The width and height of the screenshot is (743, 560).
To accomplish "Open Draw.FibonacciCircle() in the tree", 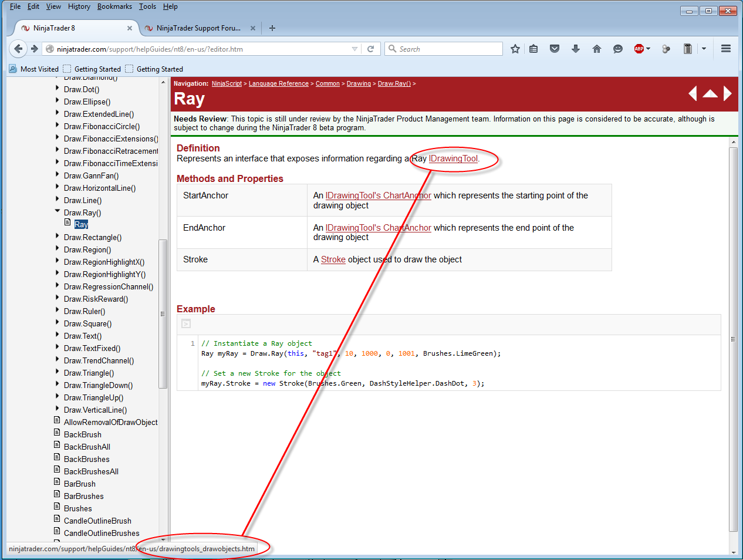I will [x=102, y=126].
